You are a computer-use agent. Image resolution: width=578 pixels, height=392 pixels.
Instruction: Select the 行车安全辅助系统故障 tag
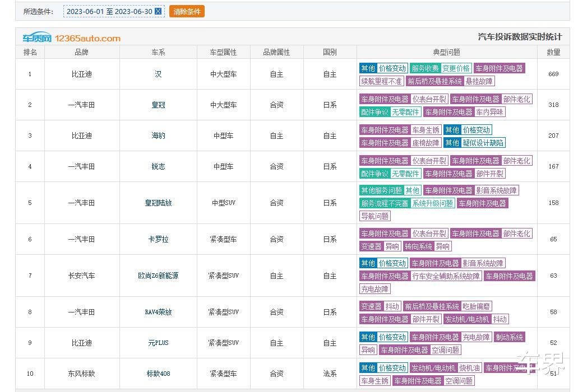click(x=446, y=276)
